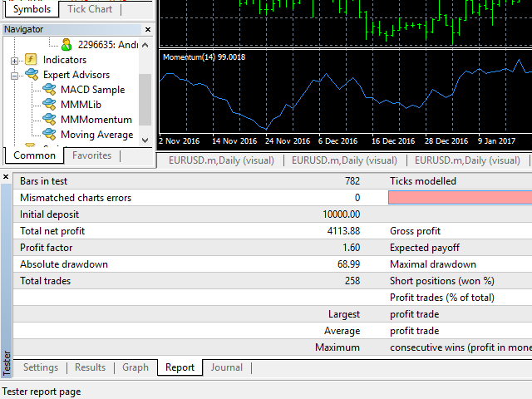The height and width of the screenshot is (399, 532).
Task: Click the account user icon in Navigator
Action: coord(66,45)
